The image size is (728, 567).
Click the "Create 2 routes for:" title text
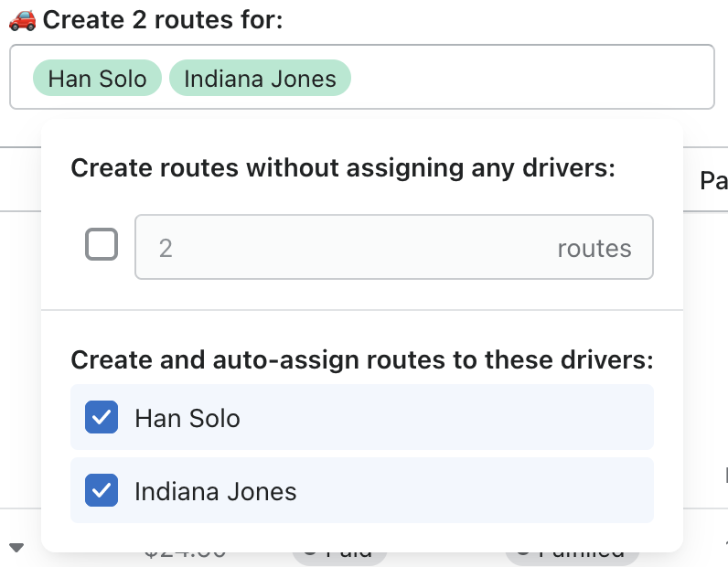click(x=163, y=19)
